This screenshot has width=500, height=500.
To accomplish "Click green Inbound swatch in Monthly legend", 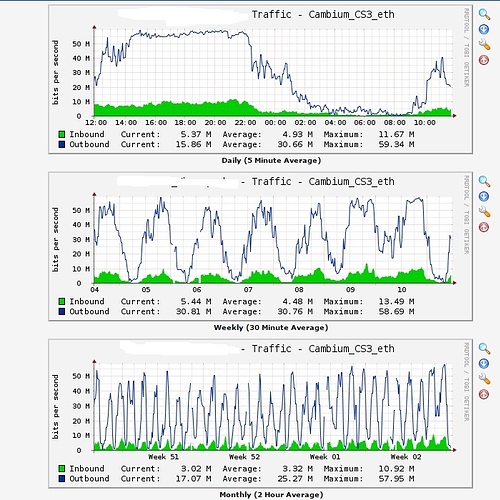I will click(x=62, y=469).
